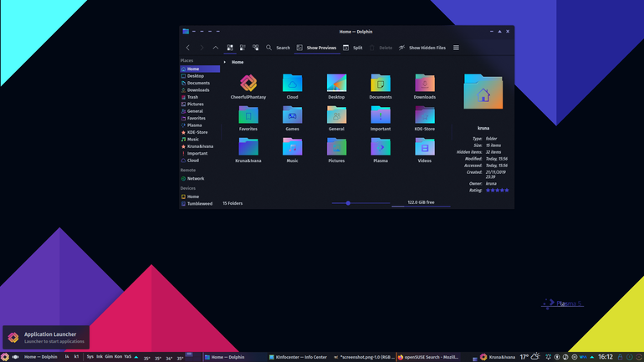
Task: Expand the system tray hidden icons arrow
Action: 592,357
